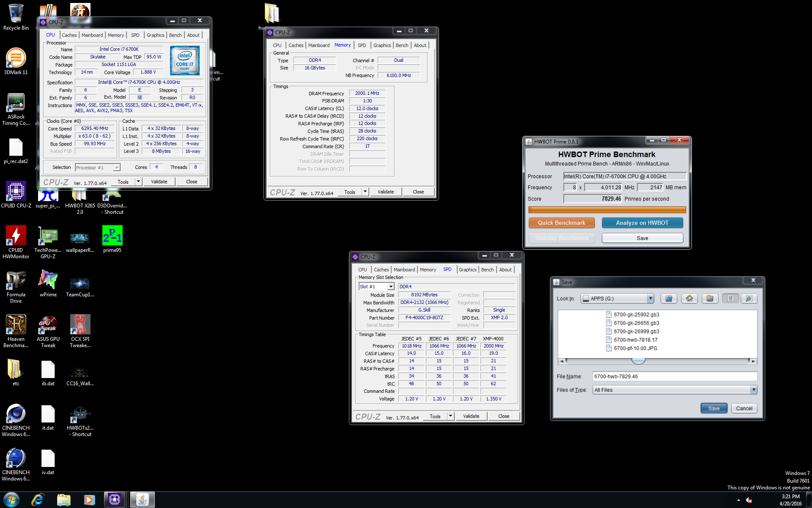Toggle Details view in the Save dialog
The width and height of the screenshot is (812, 508).
pos(749,298)
